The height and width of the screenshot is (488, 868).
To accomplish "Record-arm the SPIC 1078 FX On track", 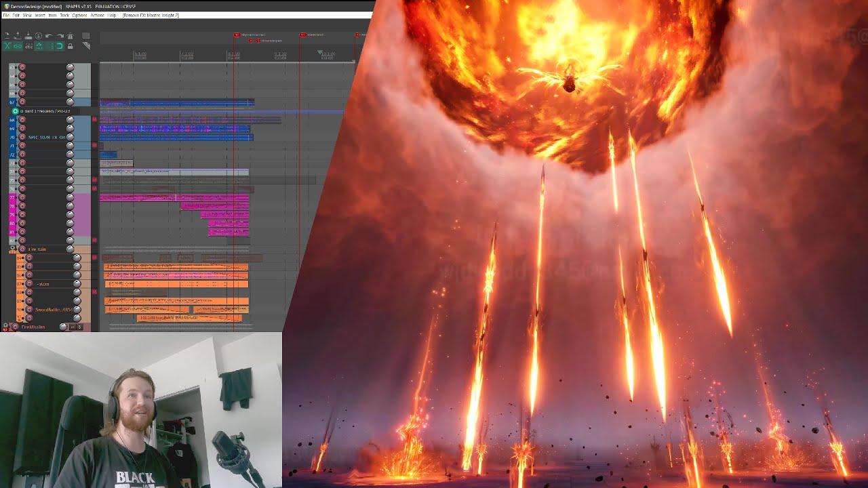I will tap(22, 137).
